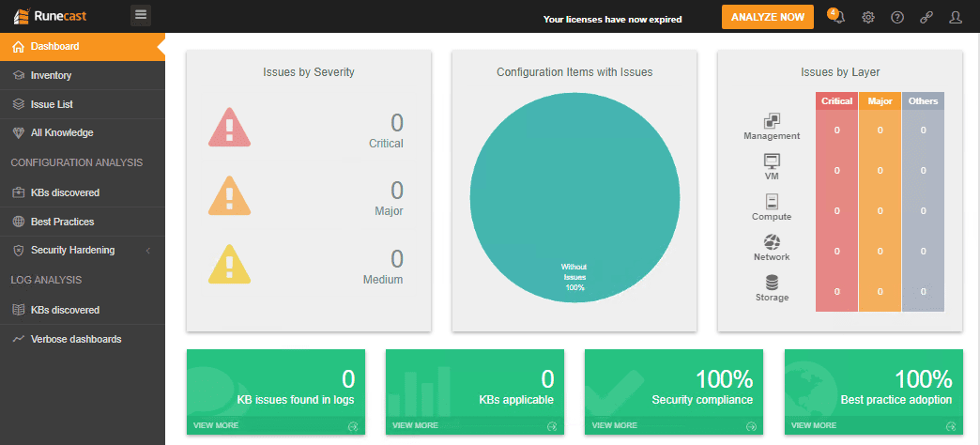Click the Management layer icon
The height and width of the screenshot is (445, 980).
tap(773, 120)
